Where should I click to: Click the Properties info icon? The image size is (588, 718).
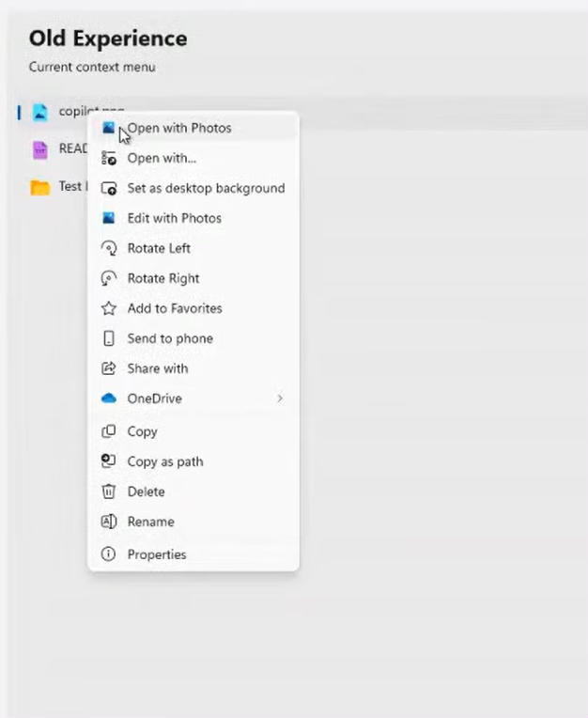[x=109, y=554]
